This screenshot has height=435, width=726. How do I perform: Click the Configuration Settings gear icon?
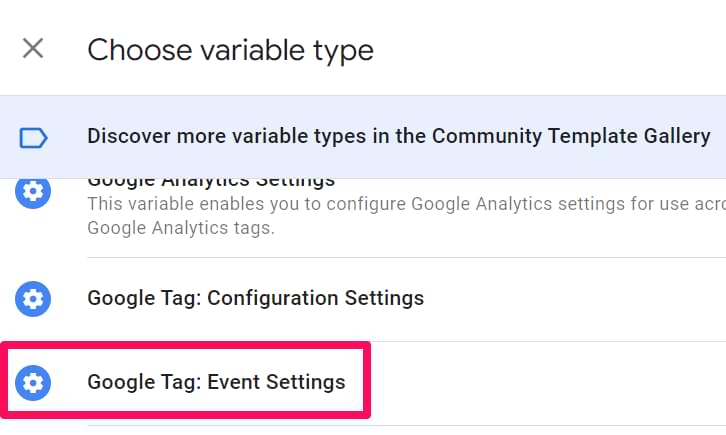33,299
